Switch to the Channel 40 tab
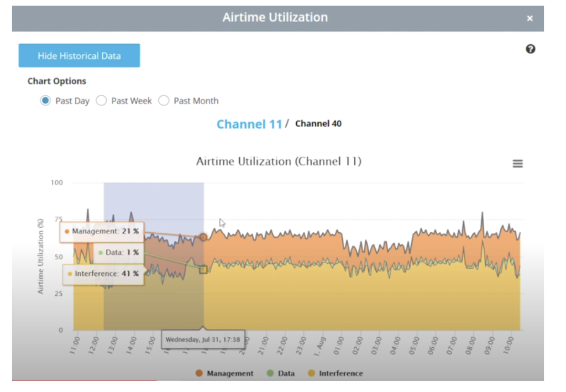 pos(318,123)
